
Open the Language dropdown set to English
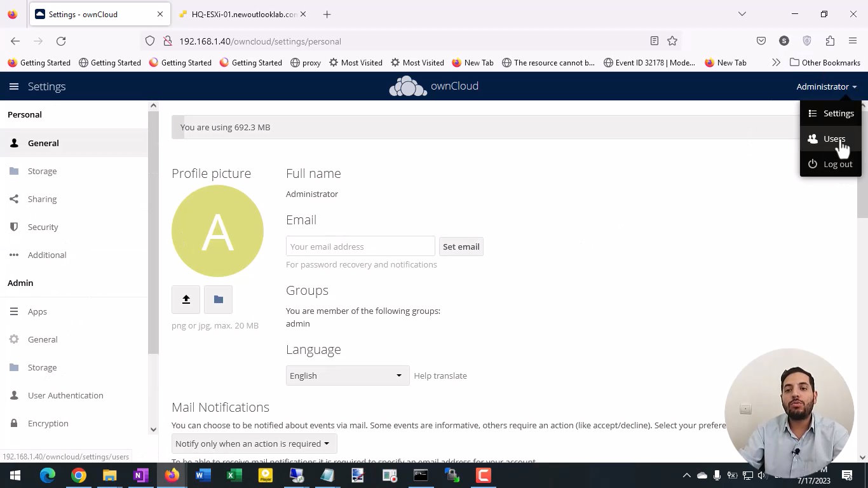pyautogui.click(x=348, y=376)
